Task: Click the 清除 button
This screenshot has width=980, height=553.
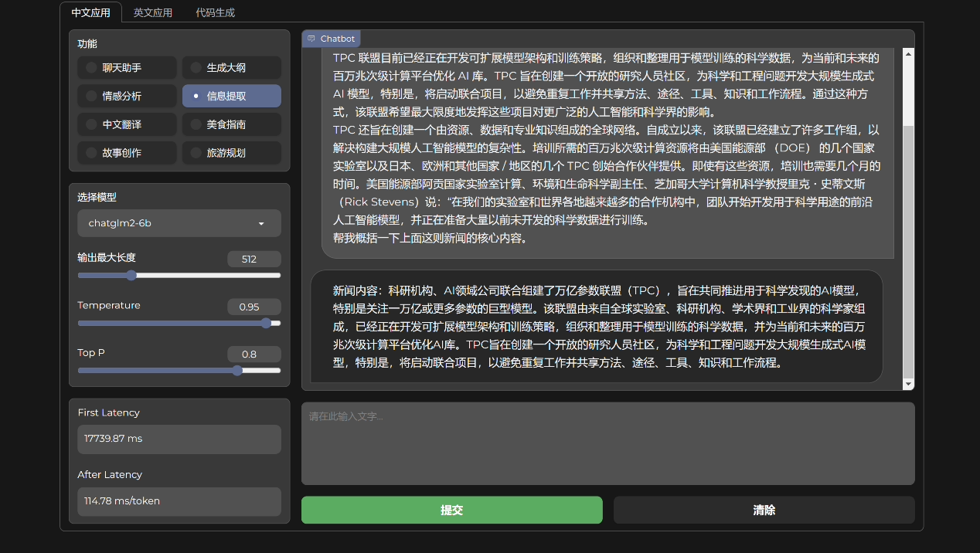Action: 764,510
